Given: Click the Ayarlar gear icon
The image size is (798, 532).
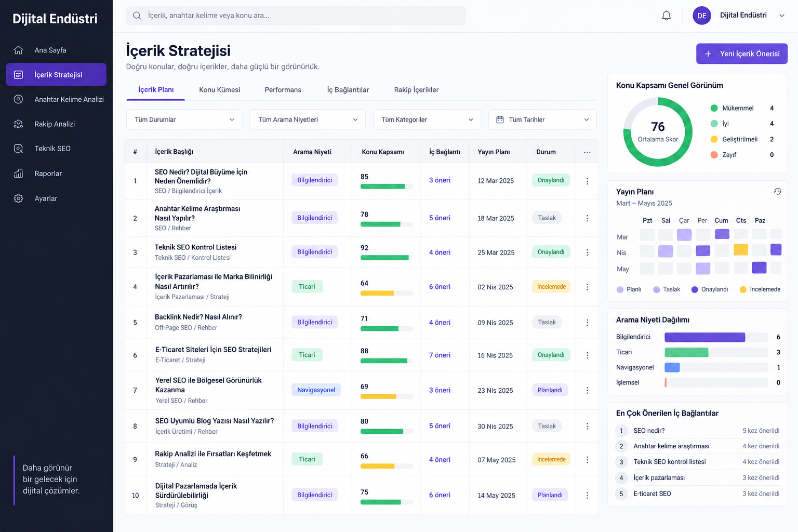Looking at the screenshot, I should click(18, 198).
